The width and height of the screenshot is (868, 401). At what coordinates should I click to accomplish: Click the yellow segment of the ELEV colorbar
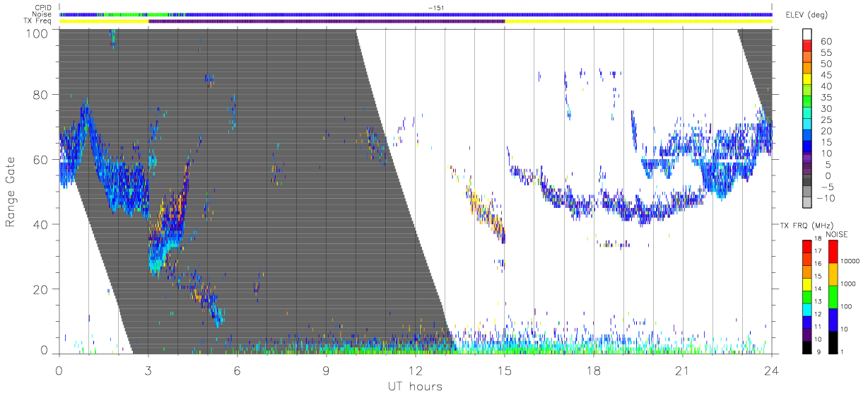pos(807,80)
